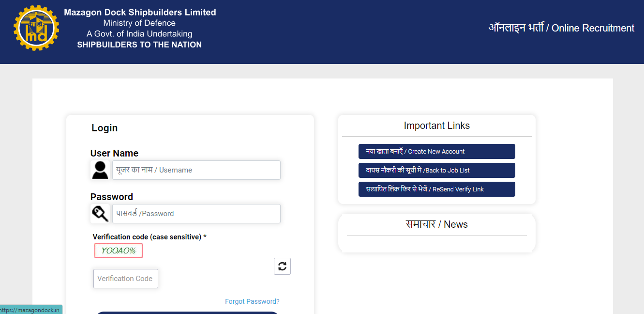The width and height of the screenshot is (644, 314).
Task: Click the mazagondock.in status bar URL
Action: 30,310
